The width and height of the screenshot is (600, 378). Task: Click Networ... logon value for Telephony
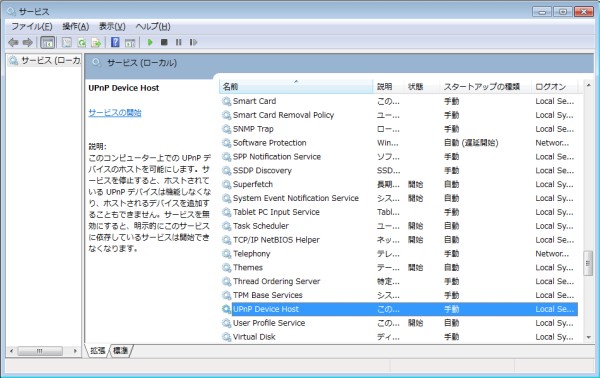click(552, 254)
